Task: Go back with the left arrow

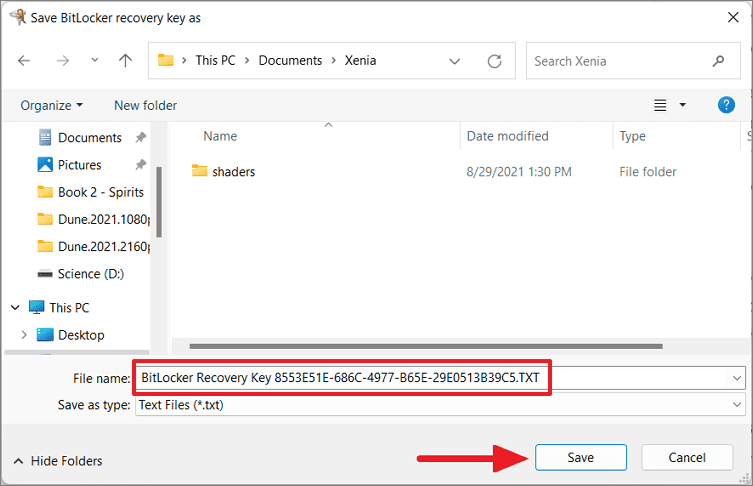Action: click(x=24, y=61)
